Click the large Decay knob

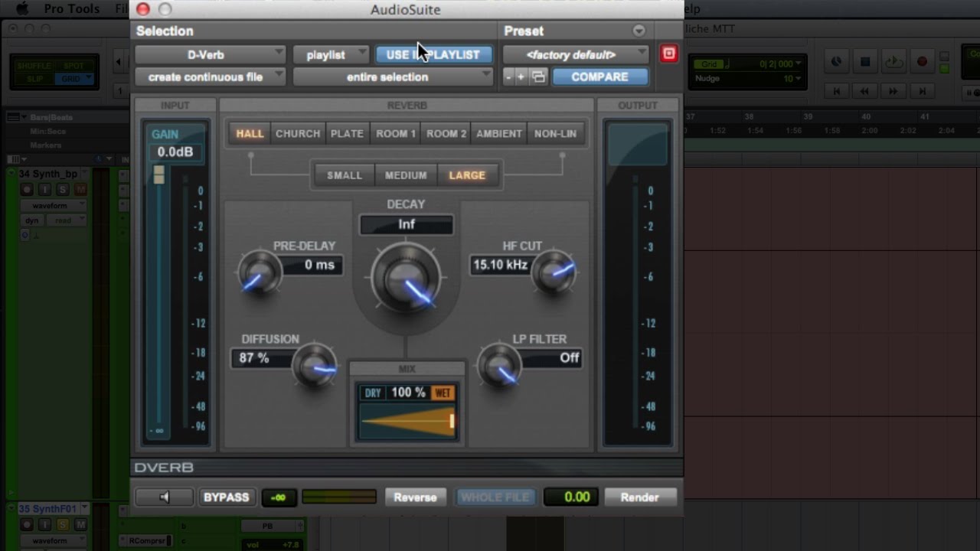pos(406,279)
